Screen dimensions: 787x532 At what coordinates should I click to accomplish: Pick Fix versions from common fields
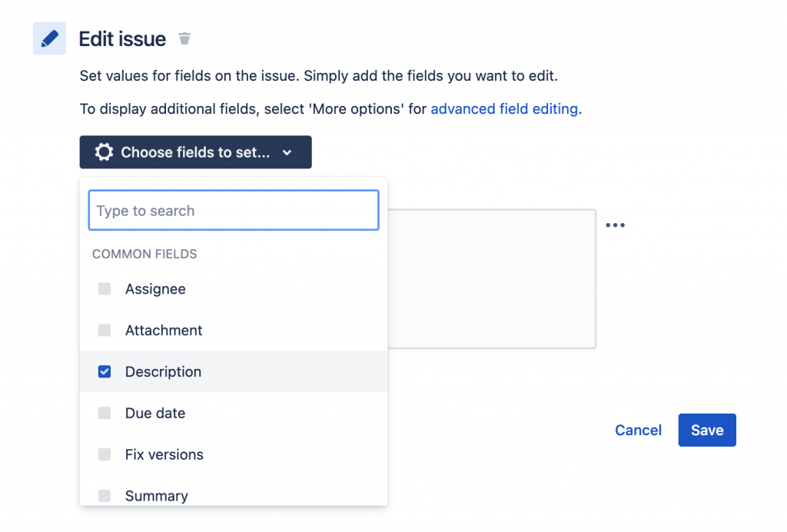coord(164,455)
